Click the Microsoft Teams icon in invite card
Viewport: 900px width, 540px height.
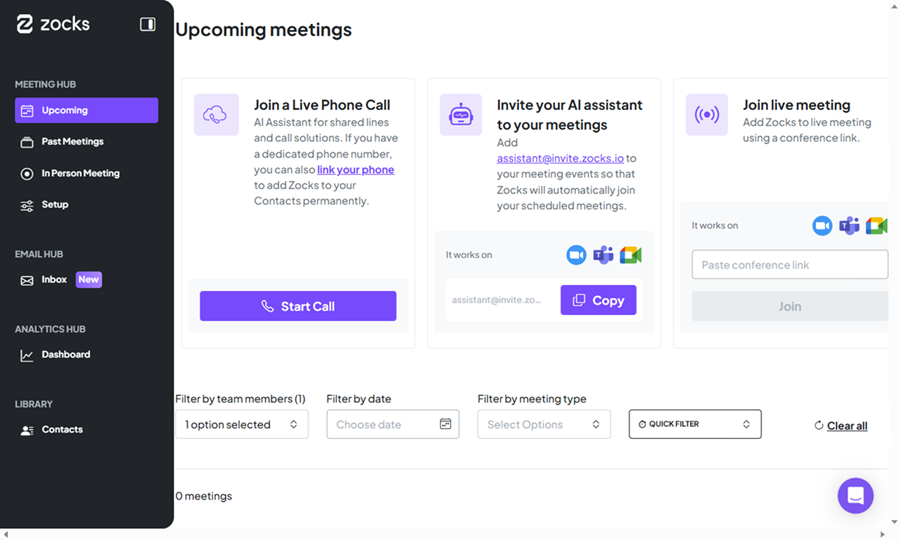click(x=603, y=255)
